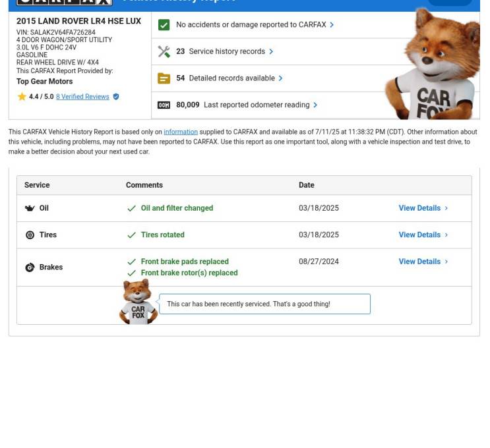Click Top Gear Motors dealer name
Screen dimensions: 490x448
pyautogui.click(x=45, y=82)
